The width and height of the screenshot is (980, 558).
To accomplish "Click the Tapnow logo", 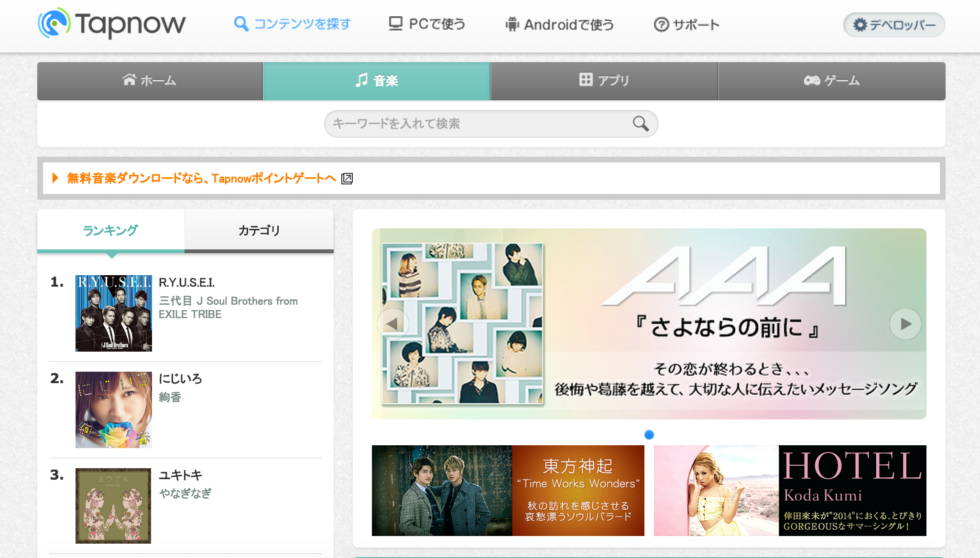I will click(111, 24).
